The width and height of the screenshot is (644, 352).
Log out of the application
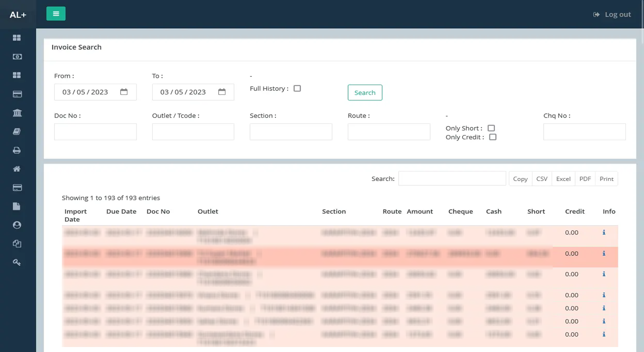coord(612,14)
